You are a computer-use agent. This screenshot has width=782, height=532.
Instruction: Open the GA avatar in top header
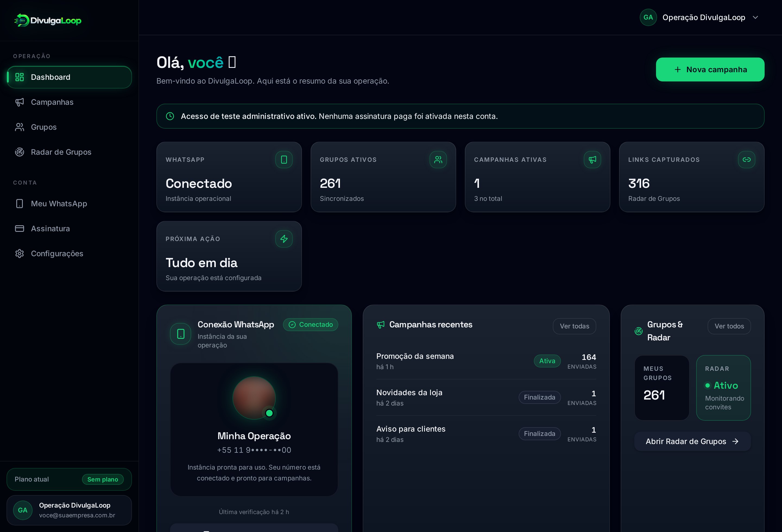point(648,17)
